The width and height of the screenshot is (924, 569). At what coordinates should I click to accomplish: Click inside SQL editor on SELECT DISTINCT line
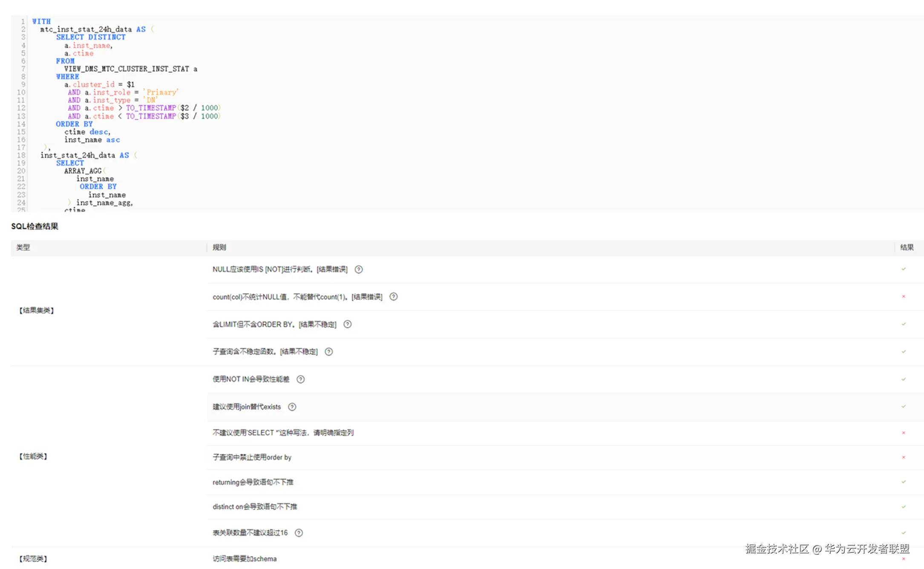[91, 37]
